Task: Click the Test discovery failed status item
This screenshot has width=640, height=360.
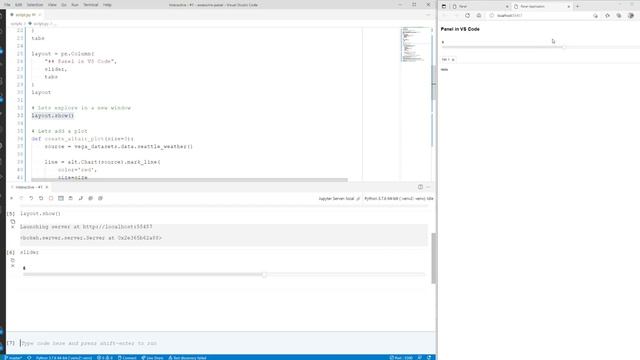Action: click(187, 358)
